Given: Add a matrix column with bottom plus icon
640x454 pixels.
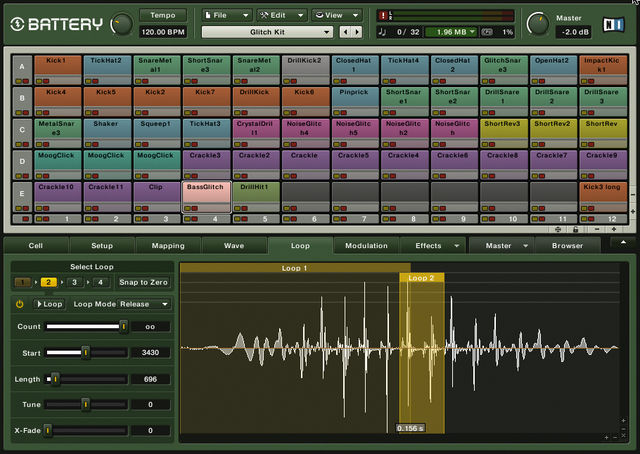Looking at the screenshot, I should pyautogui.click(x=613, y=230).
